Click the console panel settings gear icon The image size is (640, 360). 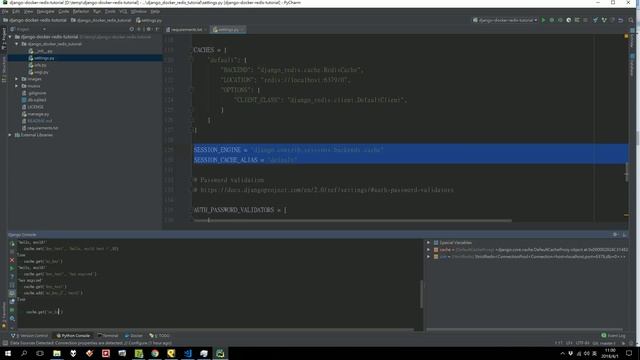(615, 235)
